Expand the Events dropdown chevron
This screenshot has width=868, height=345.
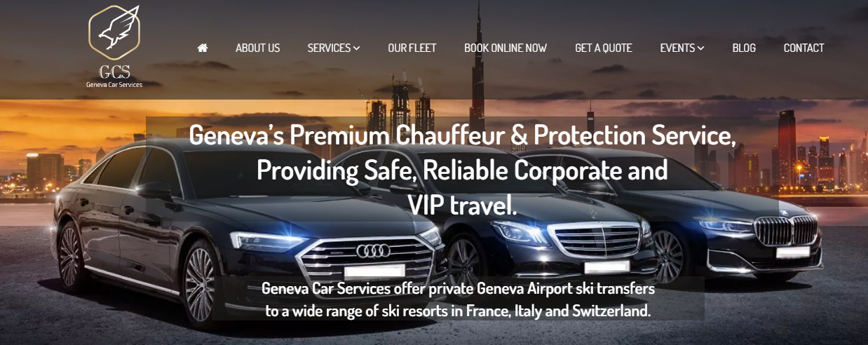(701, 48)
